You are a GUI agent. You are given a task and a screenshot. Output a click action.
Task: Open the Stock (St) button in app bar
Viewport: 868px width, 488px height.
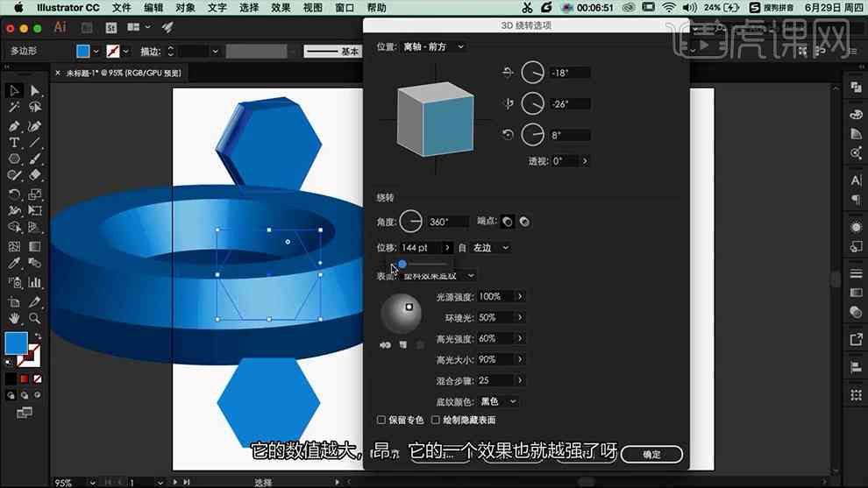(111, 28)
